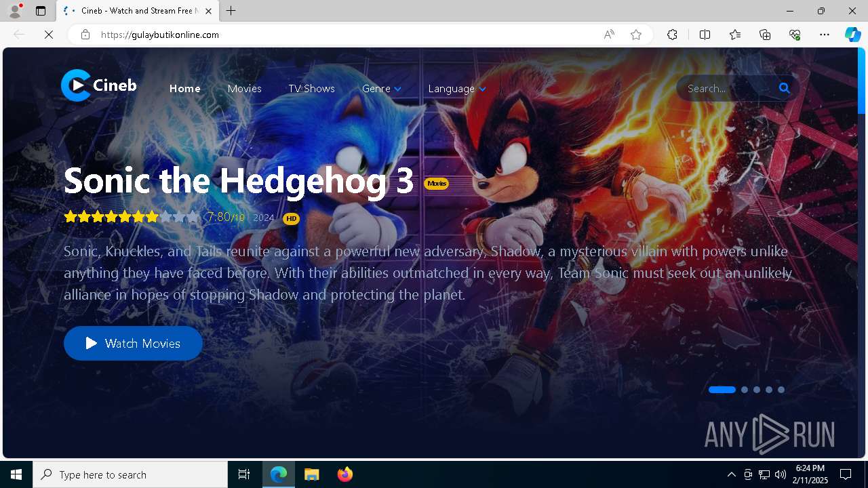This screenshot has height=488, width=868.
Task: Click the Cineb logo icon
Action: (76, 85)
